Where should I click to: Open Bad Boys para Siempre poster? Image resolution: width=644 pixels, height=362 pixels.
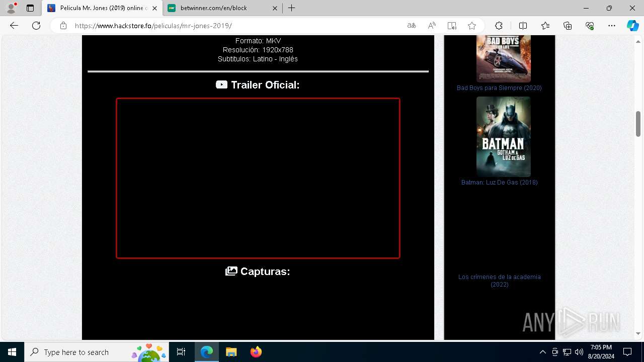click(x=504, y=58)
